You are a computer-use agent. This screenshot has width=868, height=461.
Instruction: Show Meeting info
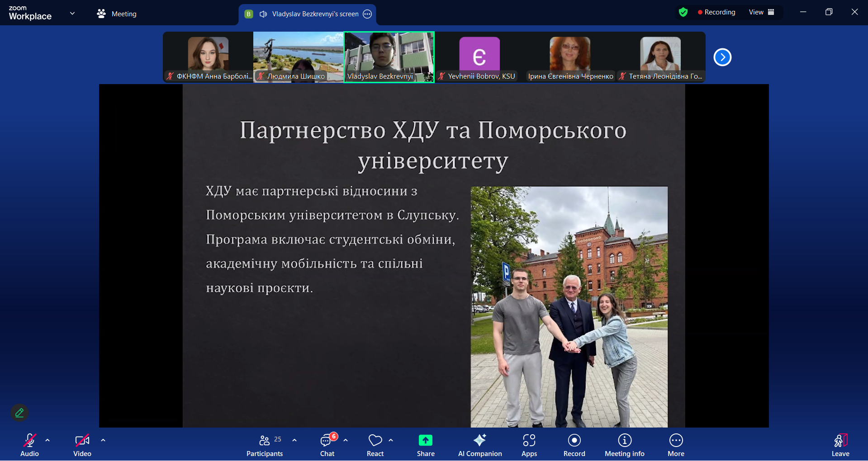click(x=624, y=444)
